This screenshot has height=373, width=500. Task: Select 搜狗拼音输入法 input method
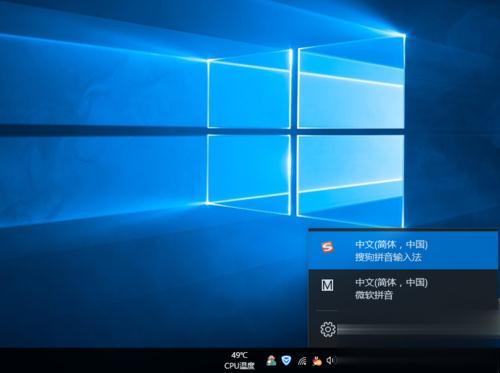(x=403, y=251)
